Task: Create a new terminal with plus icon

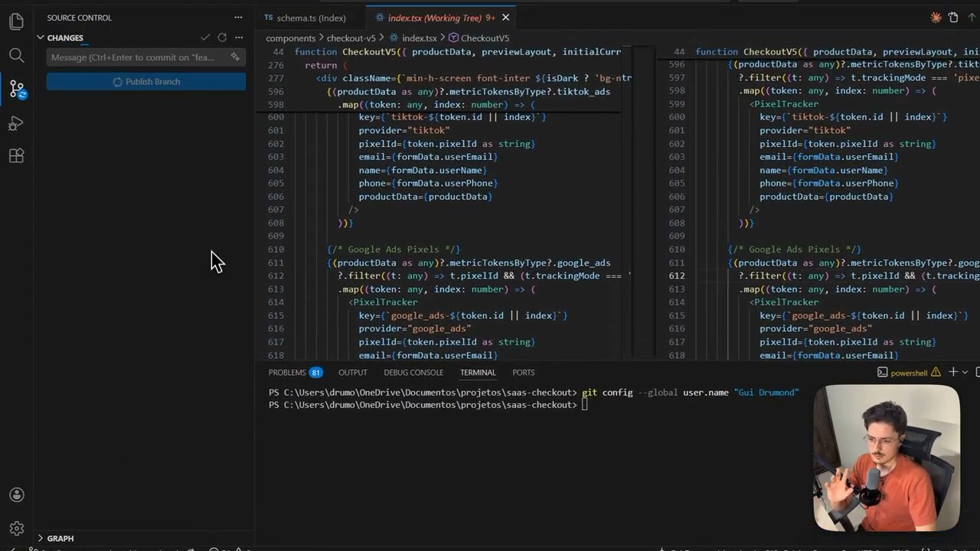Action: [953, 372]
